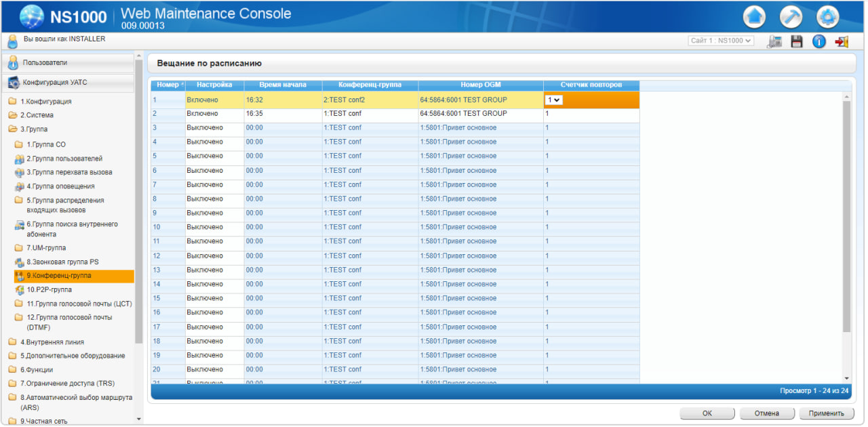Save system data with the floppy disk icon
Screen dimensions: 868x427
click(x=797, y=41)
